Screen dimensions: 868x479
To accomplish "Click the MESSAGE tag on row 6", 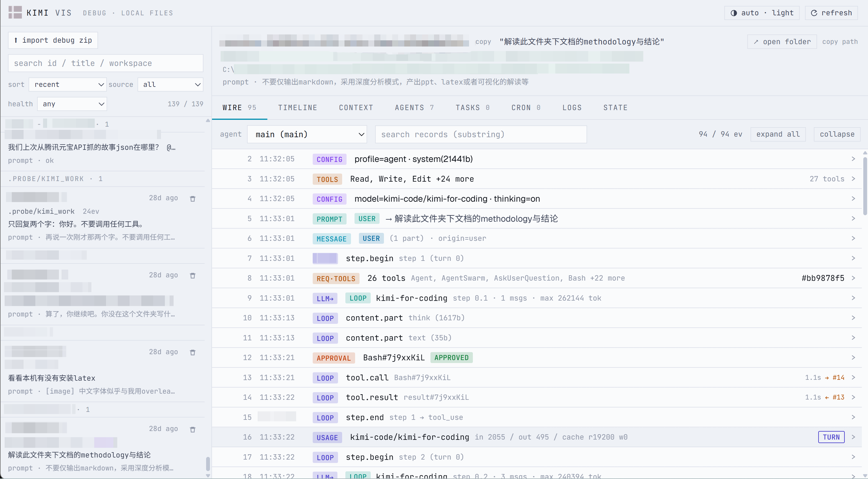I will [x=331, y=238].
